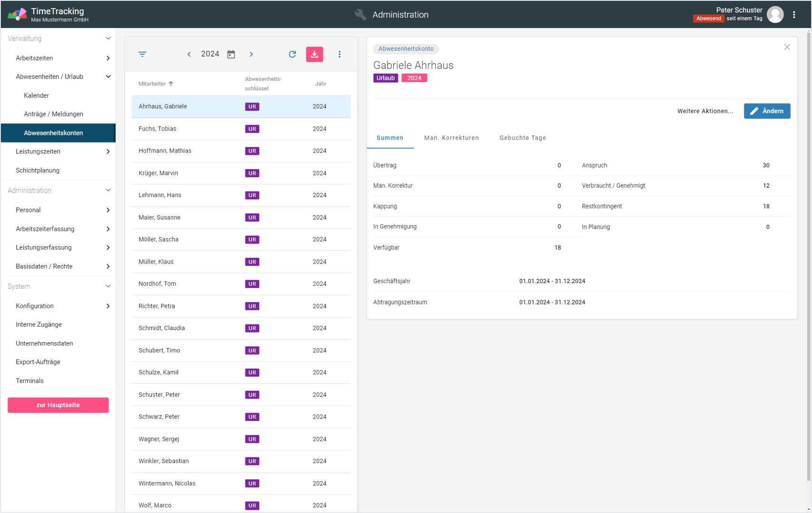
Task: Click the zur Hauptseite button
Action: [58, 405]
